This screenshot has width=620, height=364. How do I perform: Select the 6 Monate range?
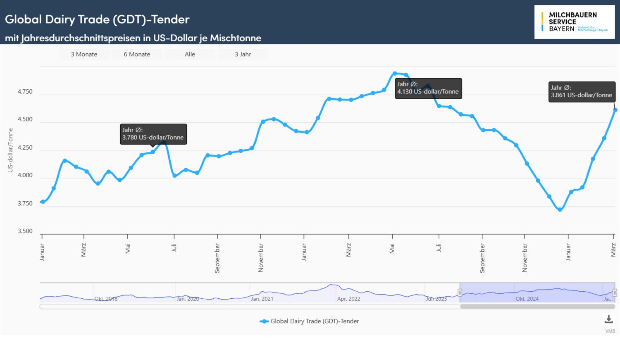pyautogui.click(x=137, y=54)
